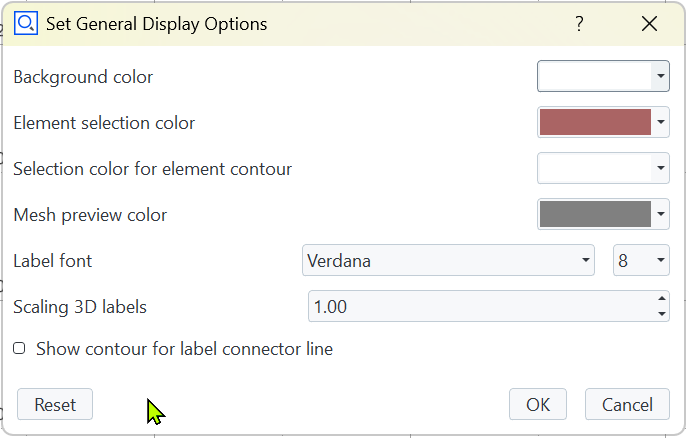Click the gray Mesh preview color swatch
Viewport: 686px width, 438px height.
pos(595,214)
